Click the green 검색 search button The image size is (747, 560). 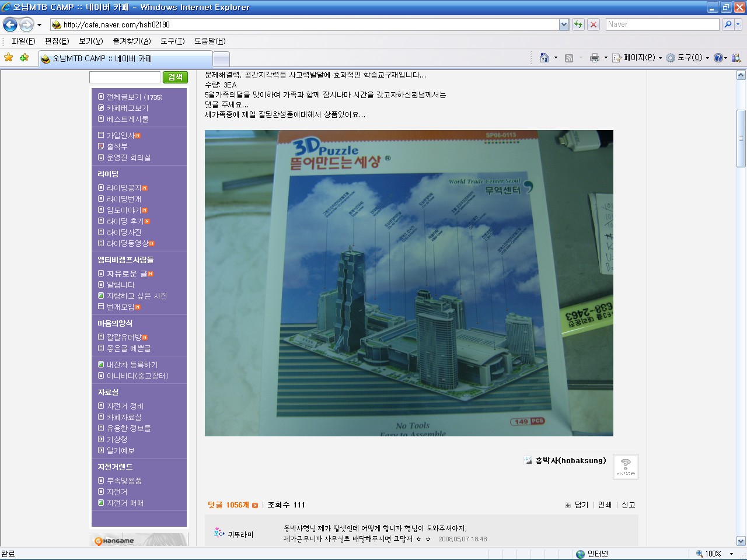(x=175, y=77)
